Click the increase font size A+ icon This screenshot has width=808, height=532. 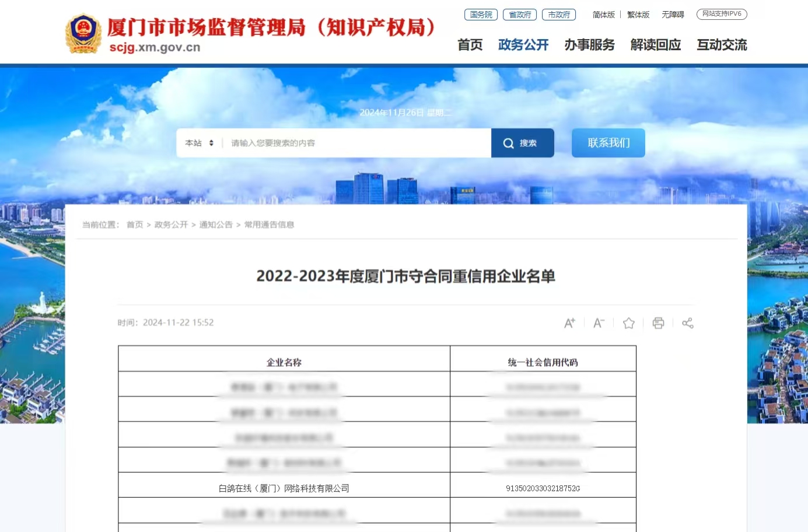pos(569,323)
